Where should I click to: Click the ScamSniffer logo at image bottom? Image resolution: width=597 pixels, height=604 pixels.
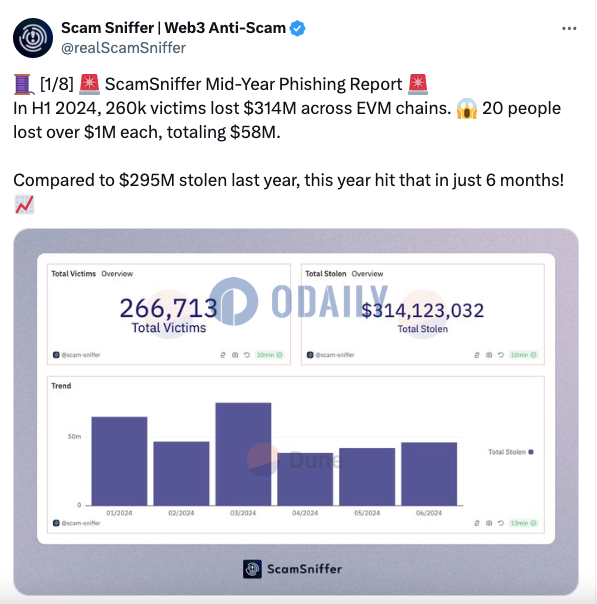(292, 569)
